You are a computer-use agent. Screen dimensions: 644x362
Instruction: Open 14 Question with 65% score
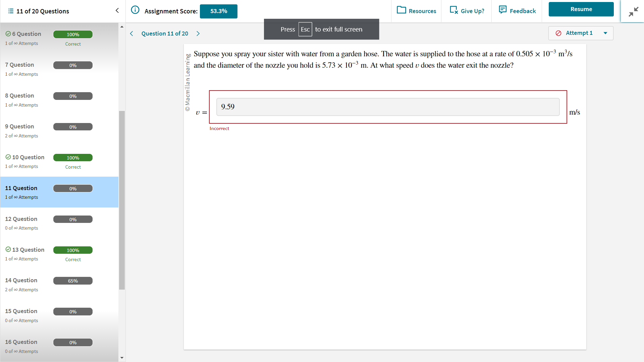pyautogui.click(x=21, y=281)
